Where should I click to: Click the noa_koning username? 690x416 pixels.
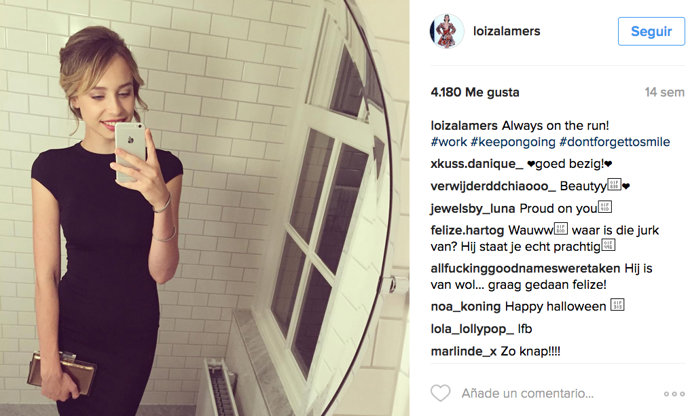(x=465, y=306)
